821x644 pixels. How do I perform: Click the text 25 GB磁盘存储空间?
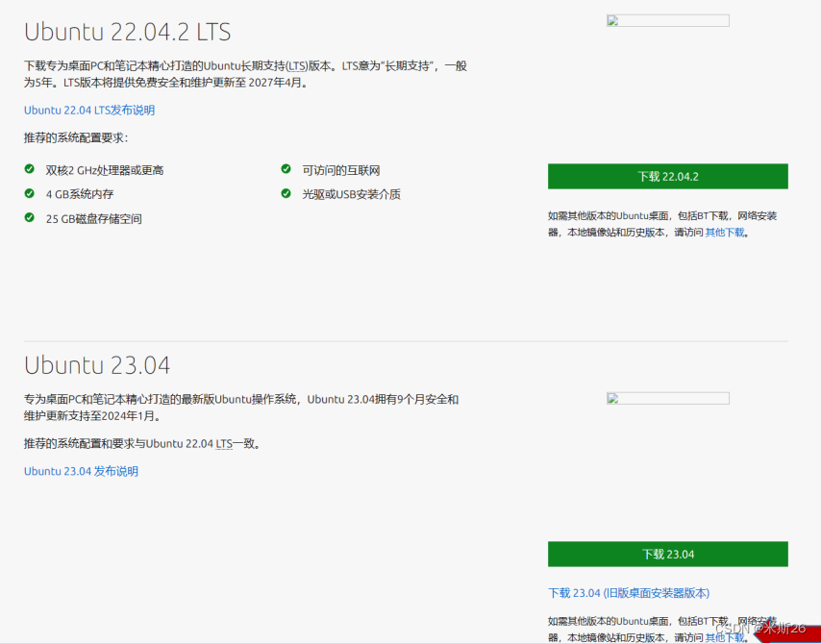(x=93, y=219)
